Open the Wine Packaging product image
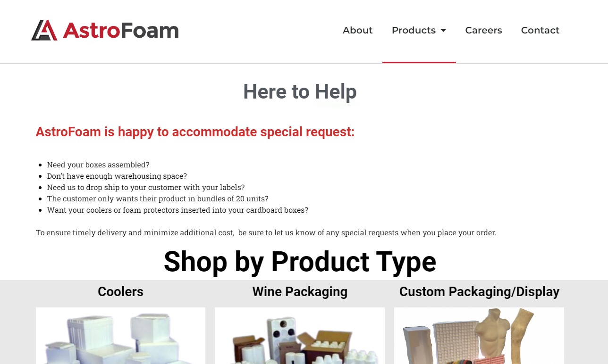Screen dimensions: 608x364 click(300, 336)
